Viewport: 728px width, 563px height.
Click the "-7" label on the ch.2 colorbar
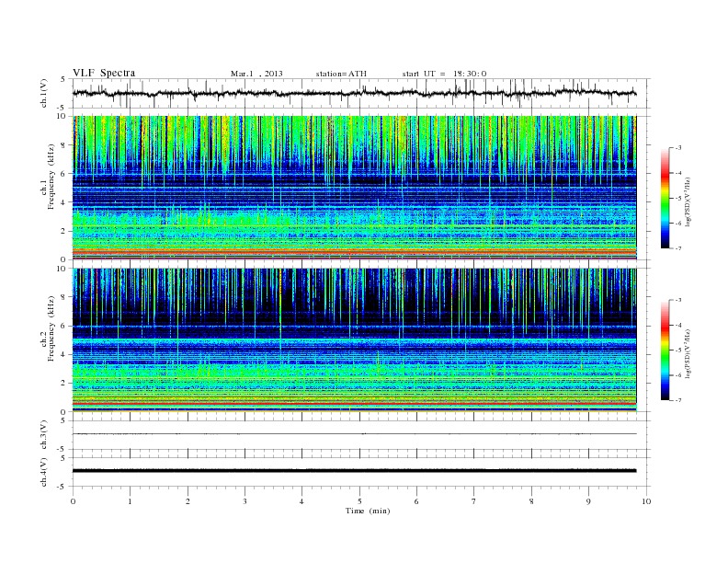coord(677,400)
